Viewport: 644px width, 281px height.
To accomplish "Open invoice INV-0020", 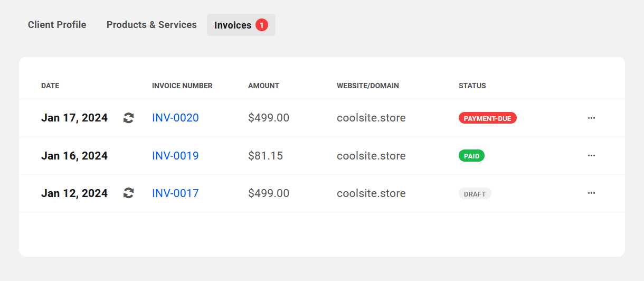I will (175, 118).
